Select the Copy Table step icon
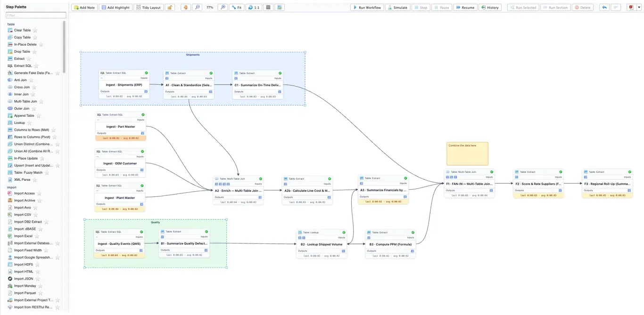 coord(10,37)
